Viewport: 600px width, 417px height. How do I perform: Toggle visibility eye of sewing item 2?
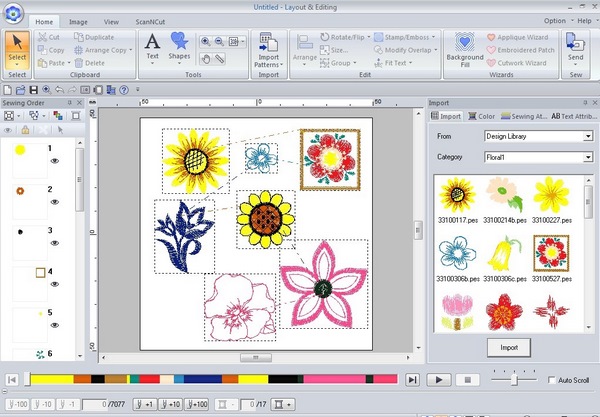[55, 202]
